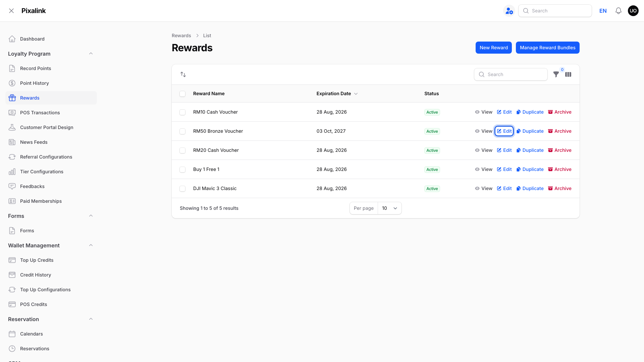Open News Feeds in the sidebar
The width and height of the screenshot is (644, 362).
pyautogui.click(x=51, y=142)
